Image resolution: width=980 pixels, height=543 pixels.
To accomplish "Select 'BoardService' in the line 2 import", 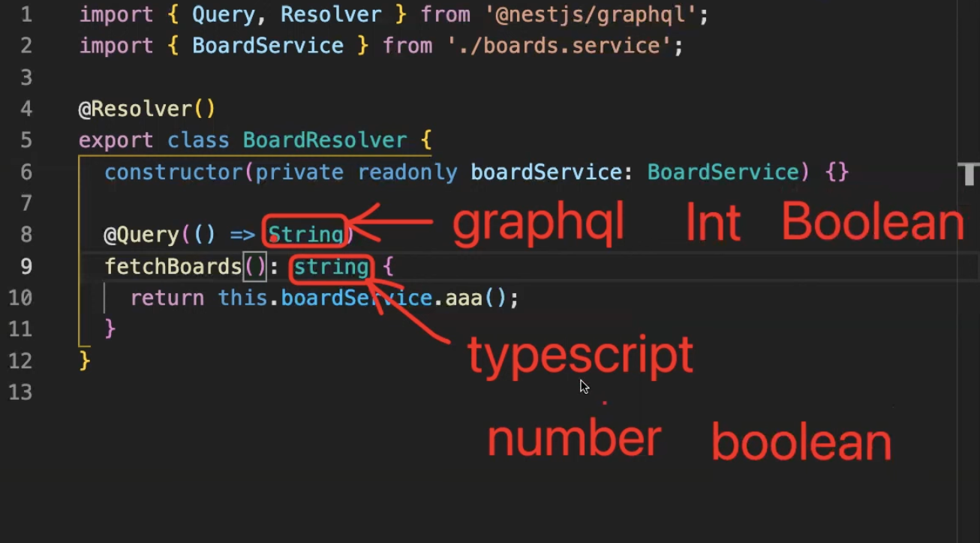I will point(268,46).
